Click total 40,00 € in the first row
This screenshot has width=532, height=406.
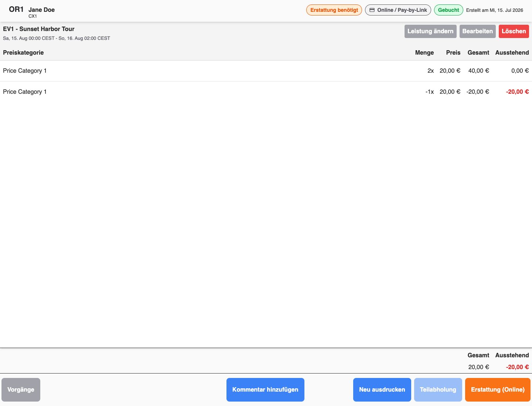click(478, 71)
